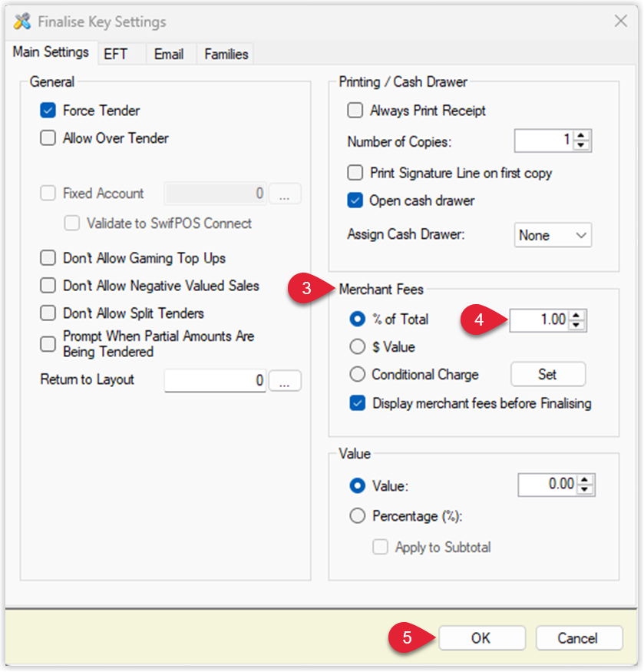Select the Families tab
Image resolution: width=644 pixels, height=672 pixels.
pos(226,54)
